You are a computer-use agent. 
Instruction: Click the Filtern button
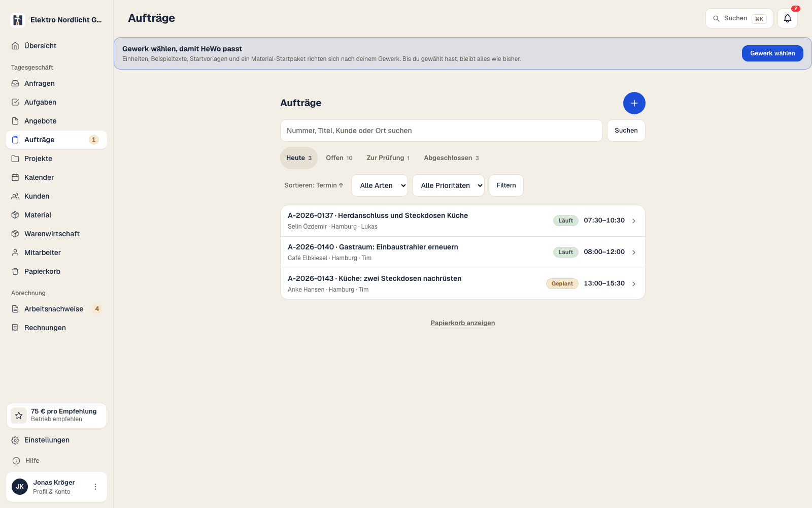click(506, 185)
